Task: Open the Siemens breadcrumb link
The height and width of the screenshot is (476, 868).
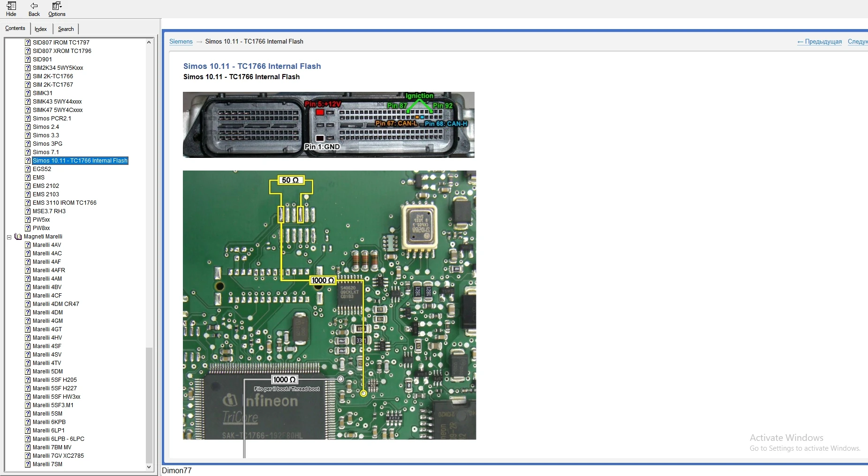Action: (181, 42)
